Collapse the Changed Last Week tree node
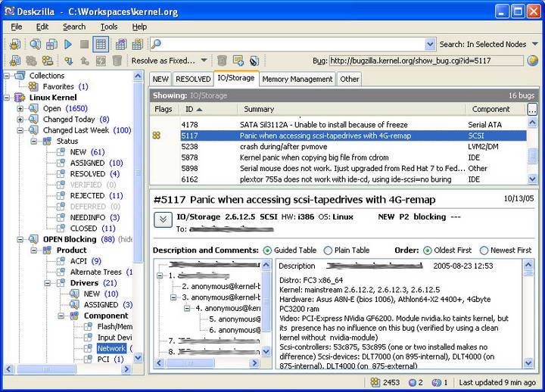Viewport: 545px width, 392px height. click(20, 130)
